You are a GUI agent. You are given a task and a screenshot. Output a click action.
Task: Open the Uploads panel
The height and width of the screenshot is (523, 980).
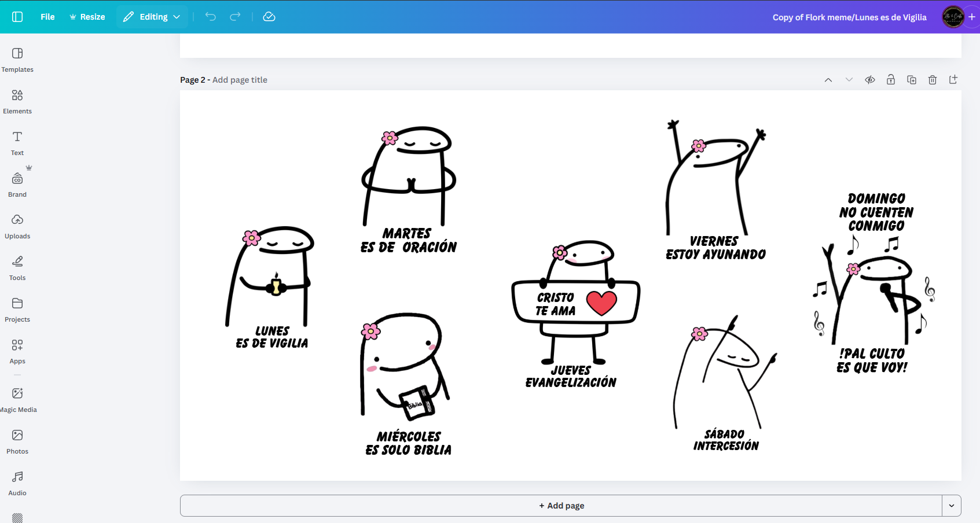[x=17, y=226]
